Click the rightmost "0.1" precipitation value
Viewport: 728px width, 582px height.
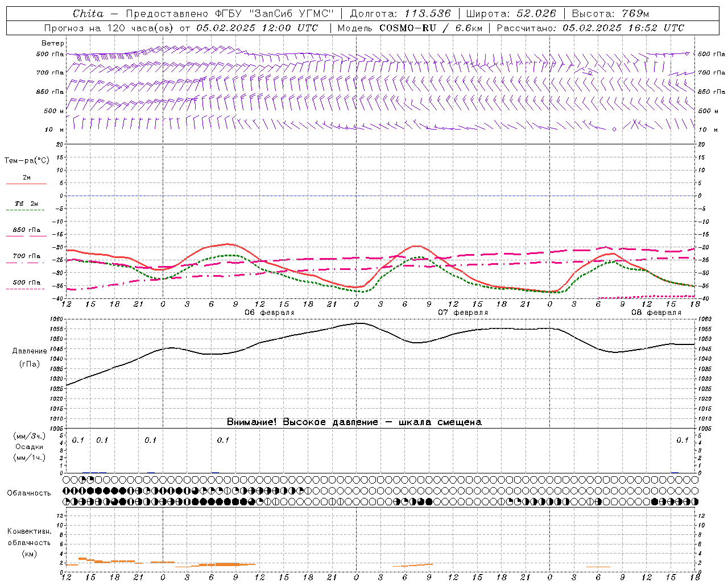coord(682,440)
